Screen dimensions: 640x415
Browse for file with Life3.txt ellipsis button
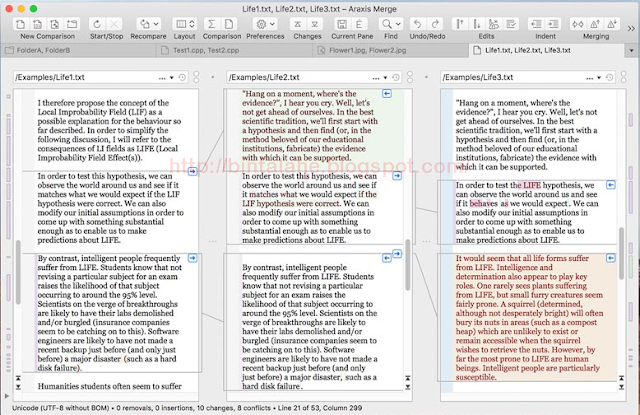tap(590, 78)
